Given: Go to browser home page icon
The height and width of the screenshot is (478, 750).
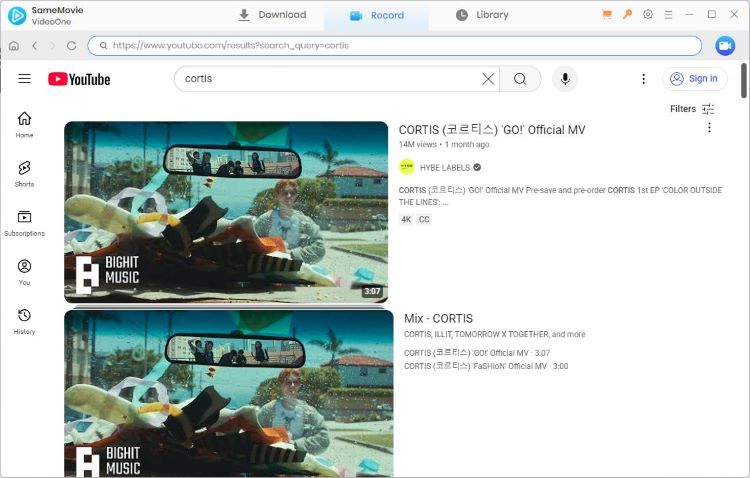Looking at the screenshot, I should pos(14,45).
